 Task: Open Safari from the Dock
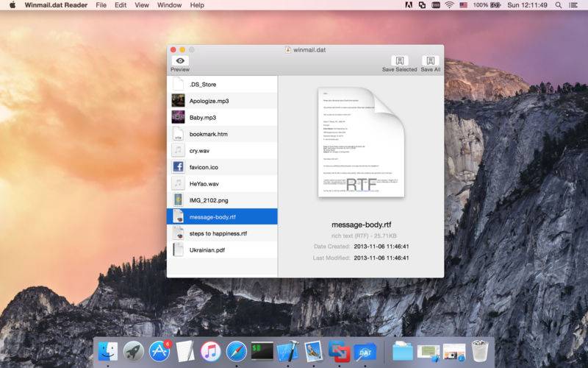click(236, 351)
